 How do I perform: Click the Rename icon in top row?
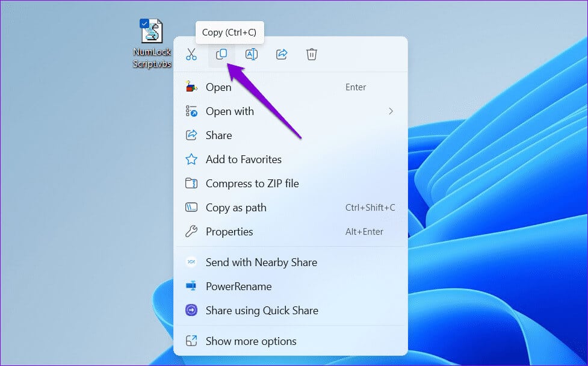point(251,55)
